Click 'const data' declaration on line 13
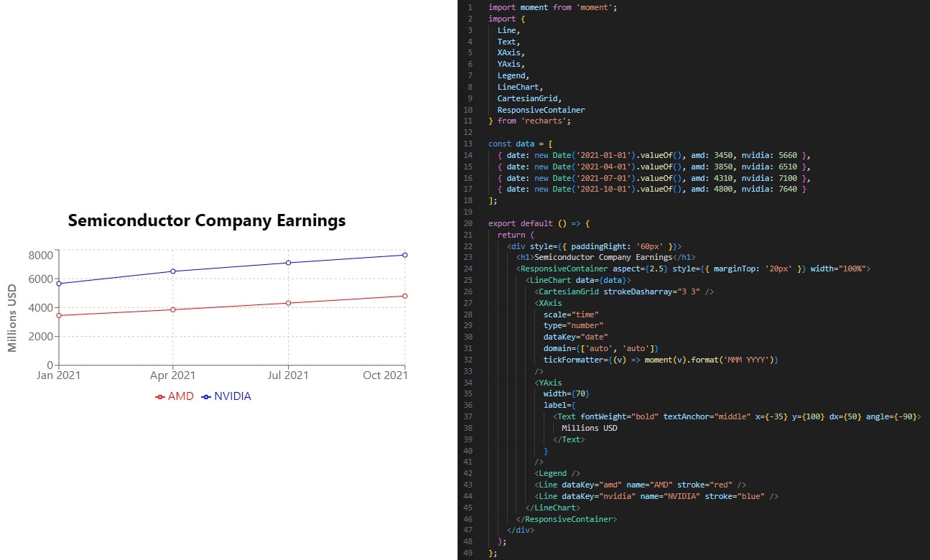 [x=511, y=144]
